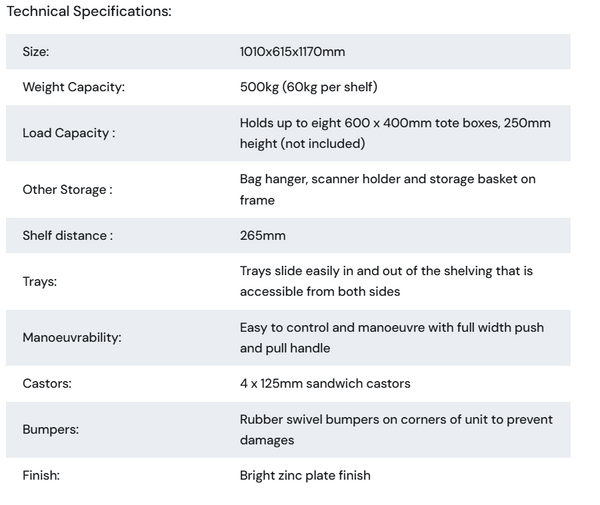Click the rubber swivel bumpers description

click(395, 430)
